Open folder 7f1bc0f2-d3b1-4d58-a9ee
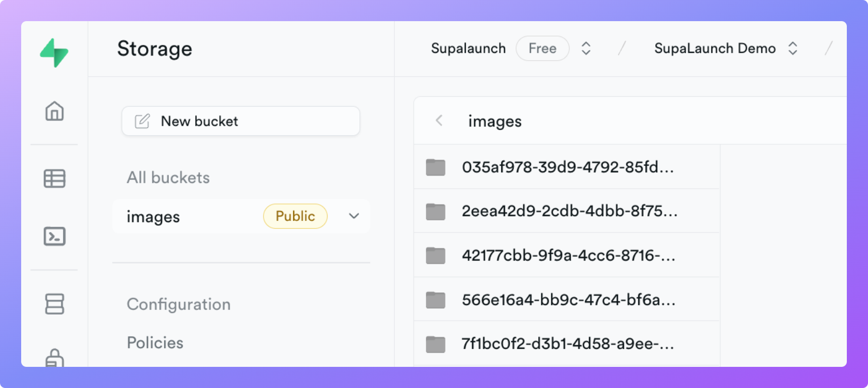 pyautogui.click(x=567, y=344)
